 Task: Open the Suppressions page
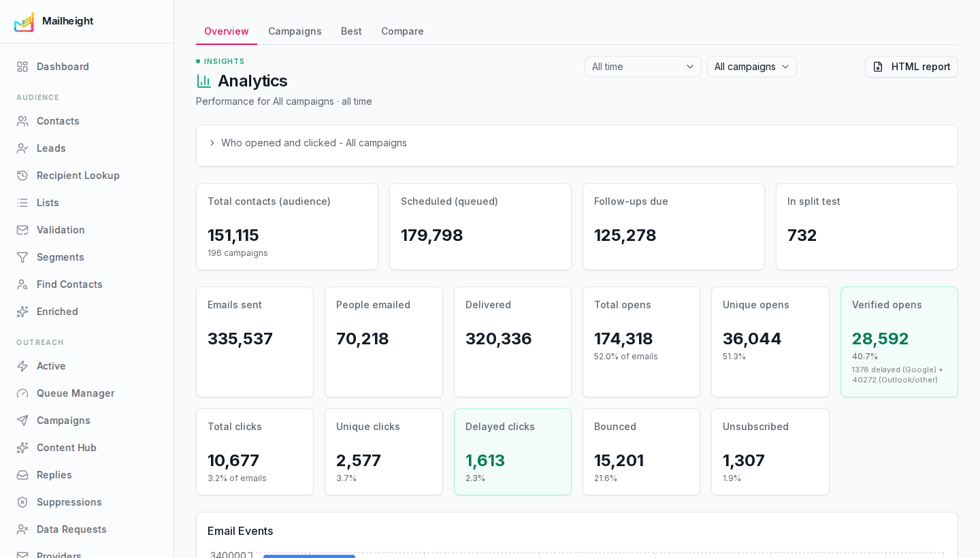point(86,502)
